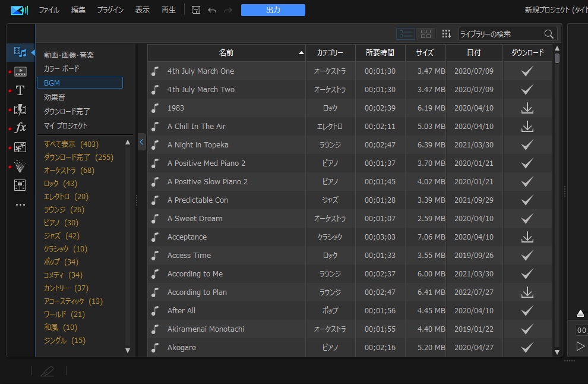Screen dimensions: 588x384
Task: Filter by ジャズ (42)
Action: [62, 236]
